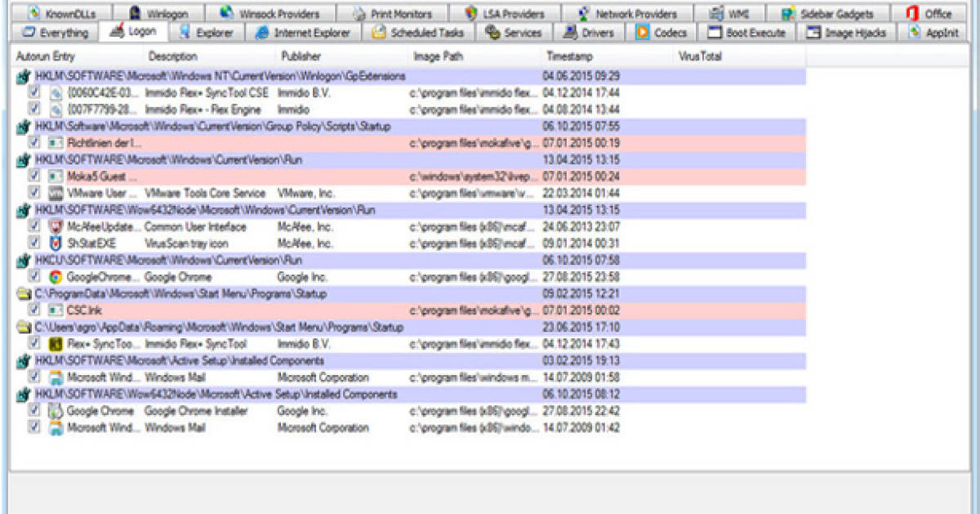Click the registry icon beside HKLM\SOFTWARE\Microsoft\Active Setup key
Viewport: 980px width, 514px height.
[x=24, y=361]
